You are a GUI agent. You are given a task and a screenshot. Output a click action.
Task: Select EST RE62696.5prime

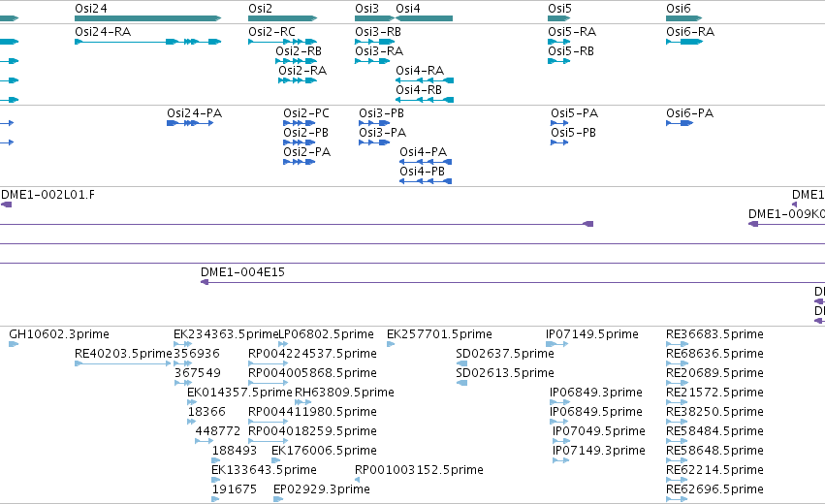pyautogui.click(x=677, y=499)
